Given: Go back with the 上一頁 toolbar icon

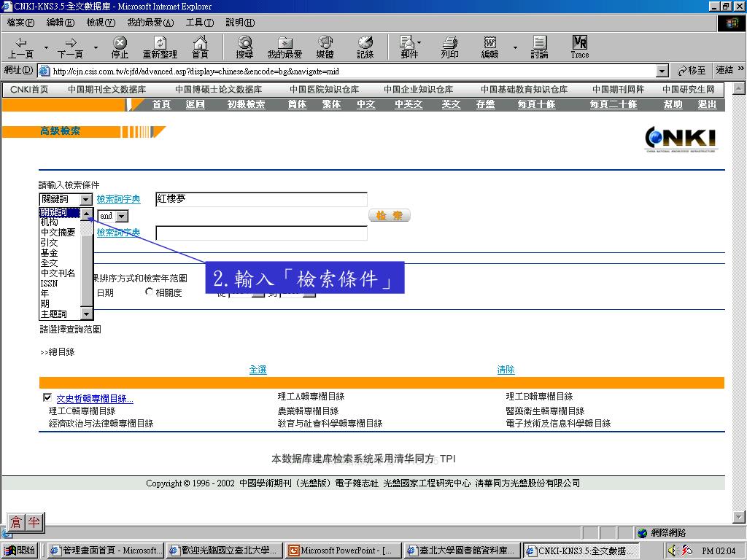Looking at the screenshot, I should 21,47.
